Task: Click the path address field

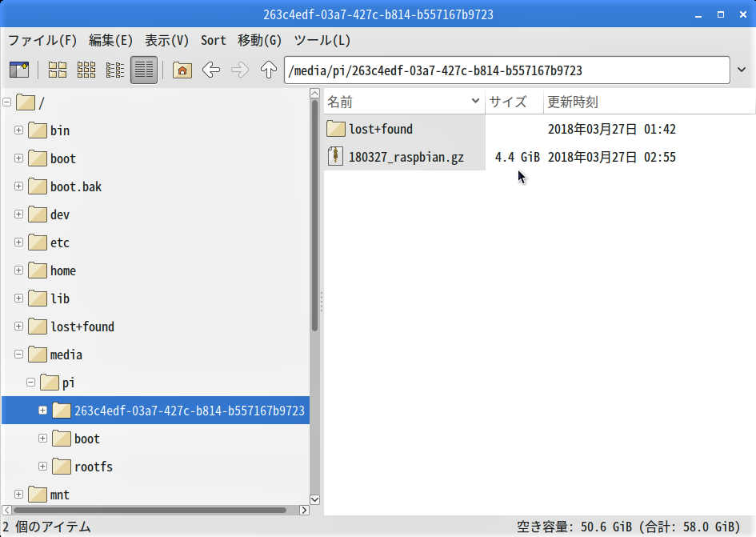Action: pyautogui.click(x=506, y=70)
